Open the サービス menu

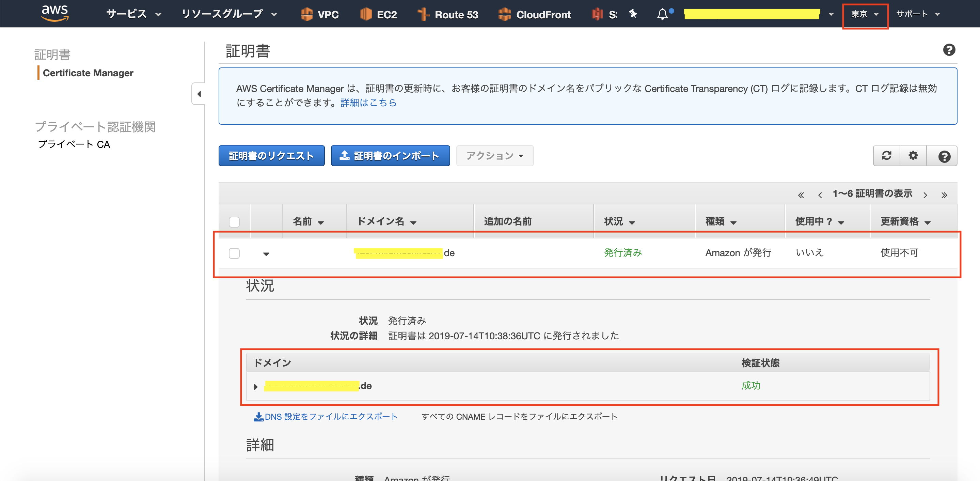133,14
